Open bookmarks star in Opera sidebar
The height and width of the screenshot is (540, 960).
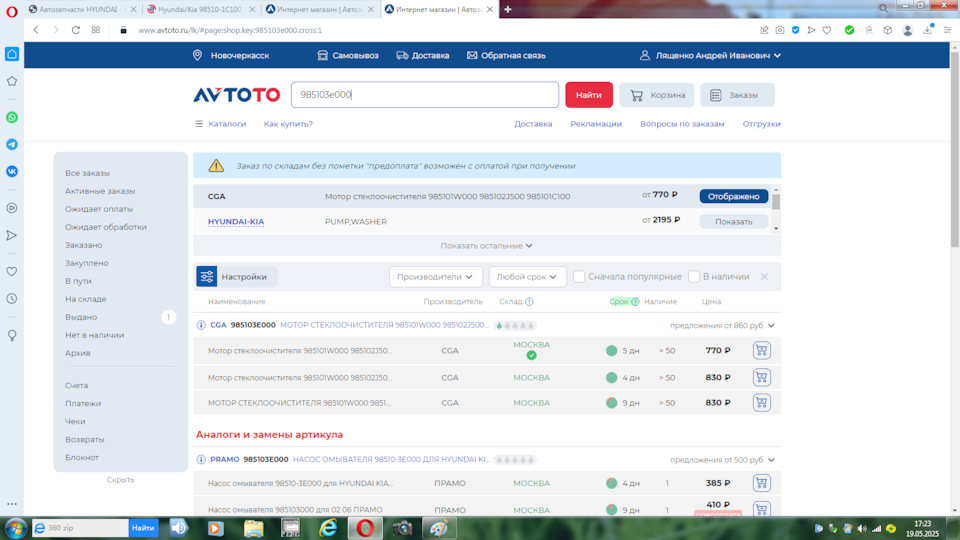(12, 81)
